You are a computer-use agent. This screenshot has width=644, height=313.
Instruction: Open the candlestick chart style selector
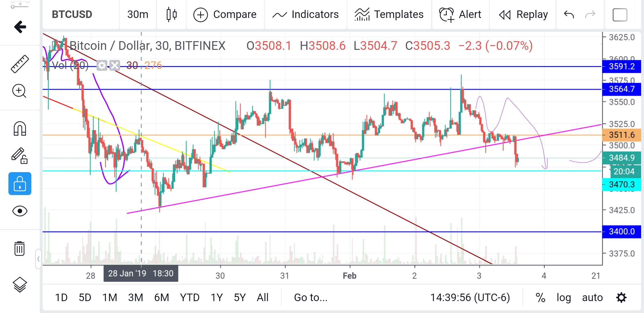[171, 14]
